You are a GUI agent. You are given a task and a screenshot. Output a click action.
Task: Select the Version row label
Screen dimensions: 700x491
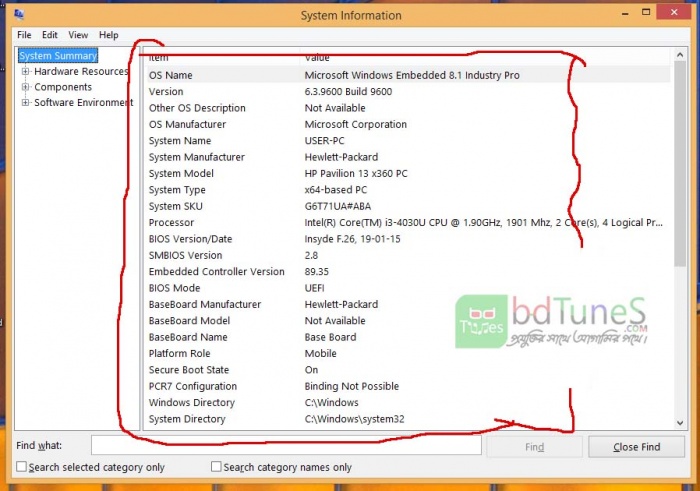(x=166, y=92)
